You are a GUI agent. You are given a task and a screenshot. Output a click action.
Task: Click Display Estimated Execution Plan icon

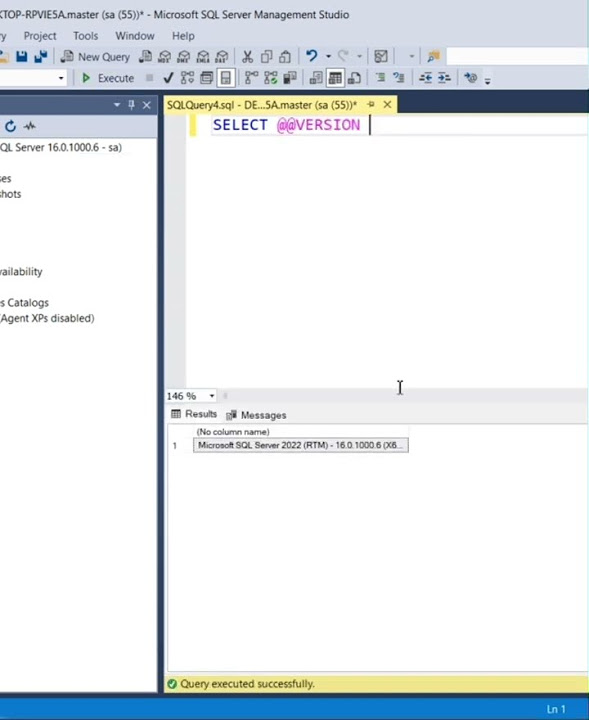[x=187, y=78]
